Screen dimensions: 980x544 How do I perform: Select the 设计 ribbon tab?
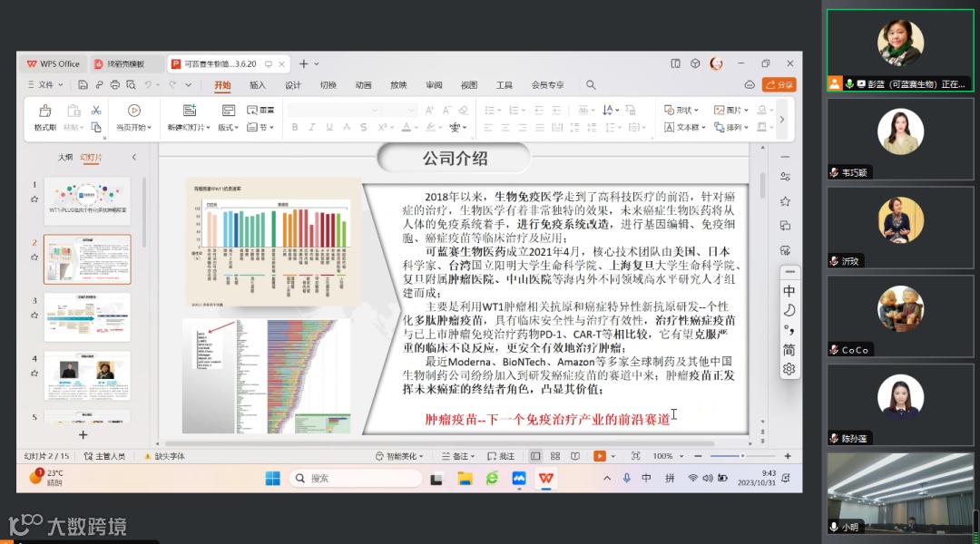point(292,85)
